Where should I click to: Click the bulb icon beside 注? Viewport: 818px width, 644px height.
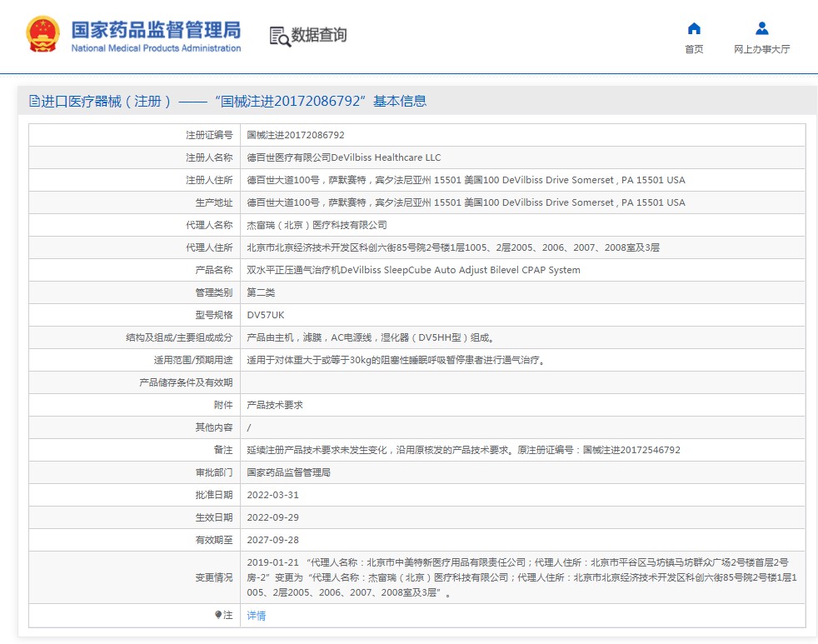coord(218,615)
